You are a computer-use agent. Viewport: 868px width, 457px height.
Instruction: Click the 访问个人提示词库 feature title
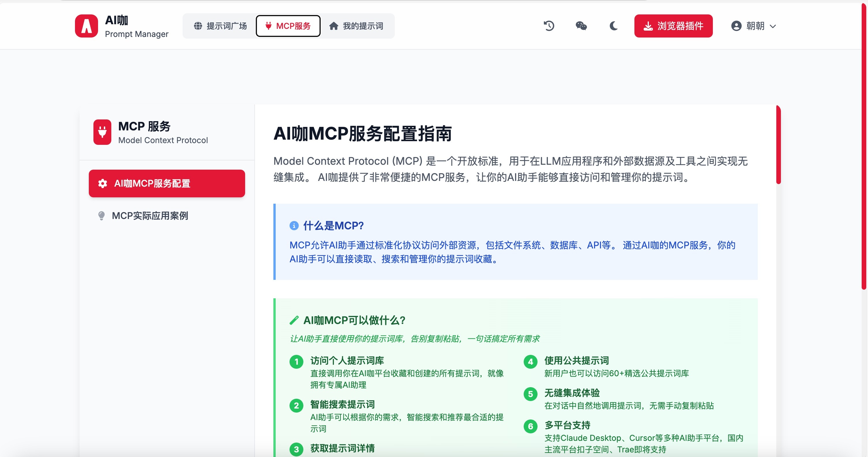(x=347, y=361)
